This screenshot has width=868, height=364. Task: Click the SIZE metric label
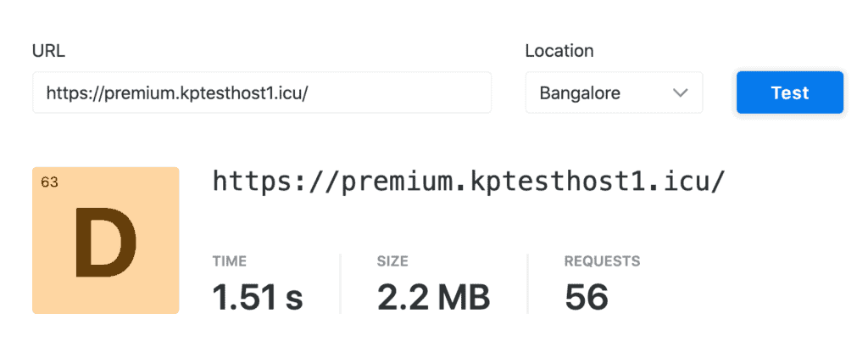[392, 261]
